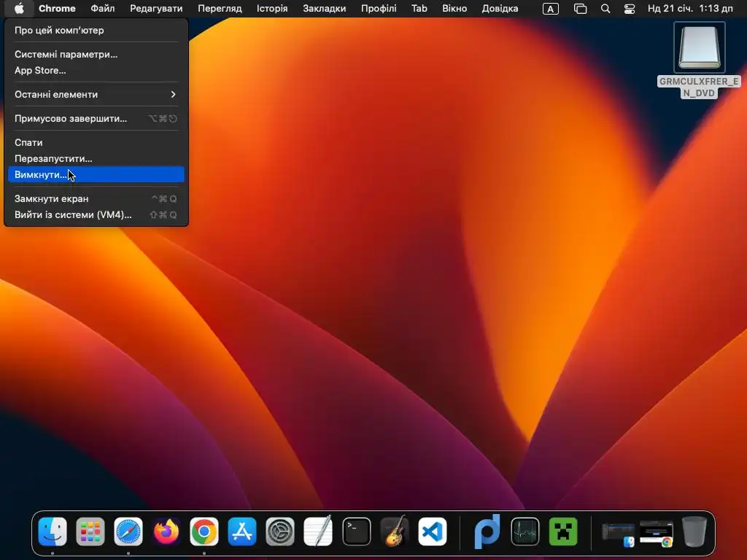This screenshot has height=560, width=747.
Task: Open the Перегляд menu
Action: point(220,9)
